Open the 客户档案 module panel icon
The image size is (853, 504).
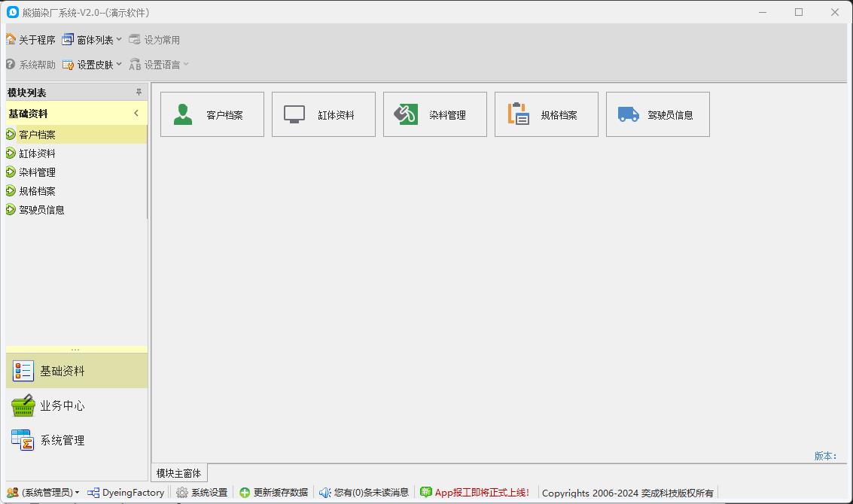[212, 114]
